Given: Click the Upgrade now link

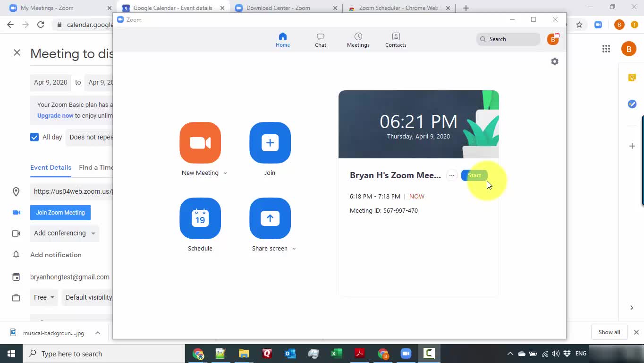Looking at the screenshot, I should [x=55, y=115].
